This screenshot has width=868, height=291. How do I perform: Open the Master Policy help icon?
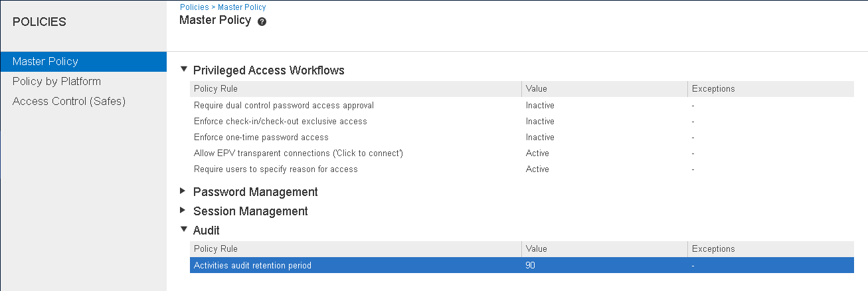262,21
